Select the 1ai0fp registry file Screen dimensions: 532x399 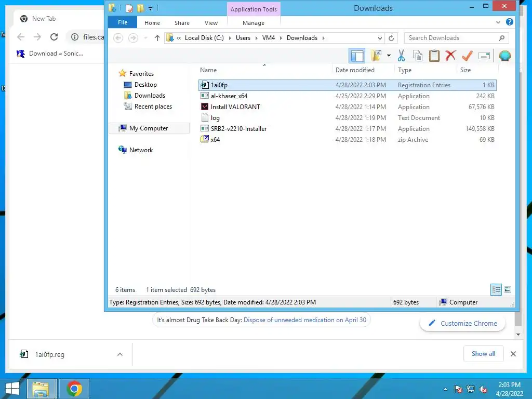pos(347,85)
